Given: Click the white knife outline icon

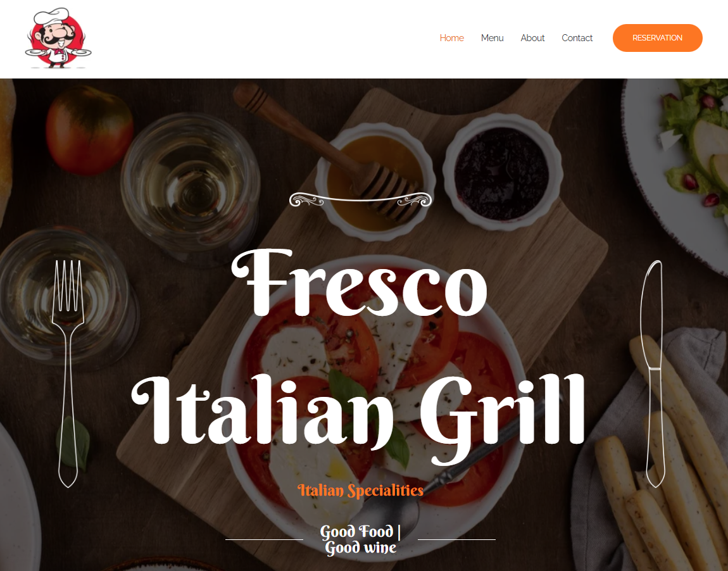Looking at the screenshot, I should pos(653,373).
